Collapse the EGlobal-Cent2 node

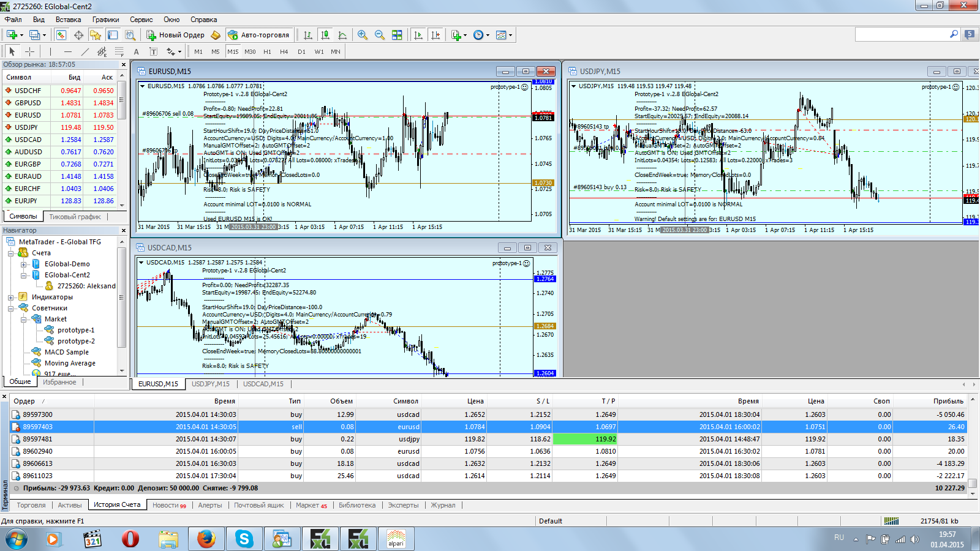coord(23,275)
